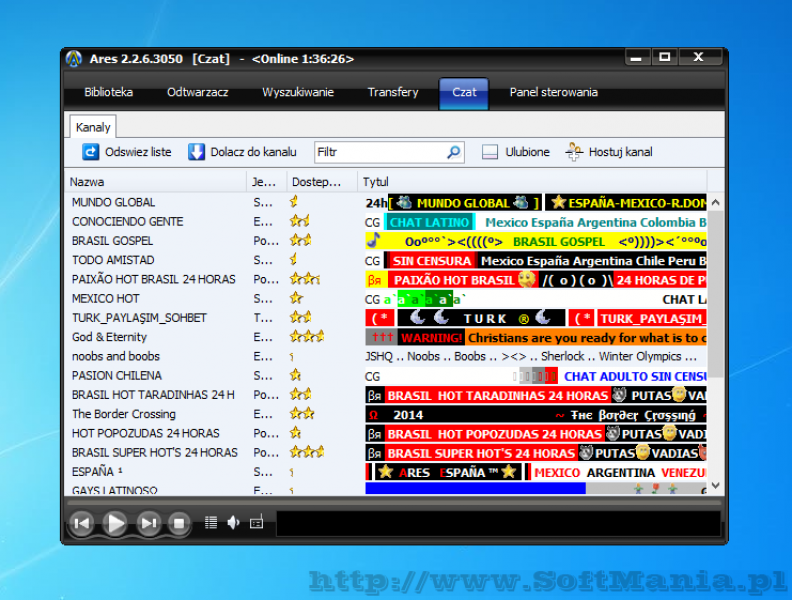Click the stars for BRASIL SUPER HOT'S row
Image resolution: width=792 pixels, height=600 pixels.
(x=307, y=452)
